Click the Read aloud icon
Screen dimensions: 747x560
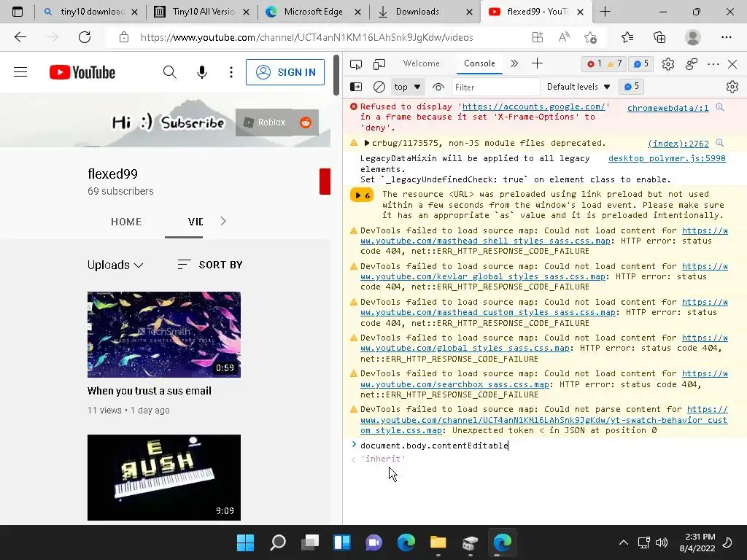[x=564, y=37]
